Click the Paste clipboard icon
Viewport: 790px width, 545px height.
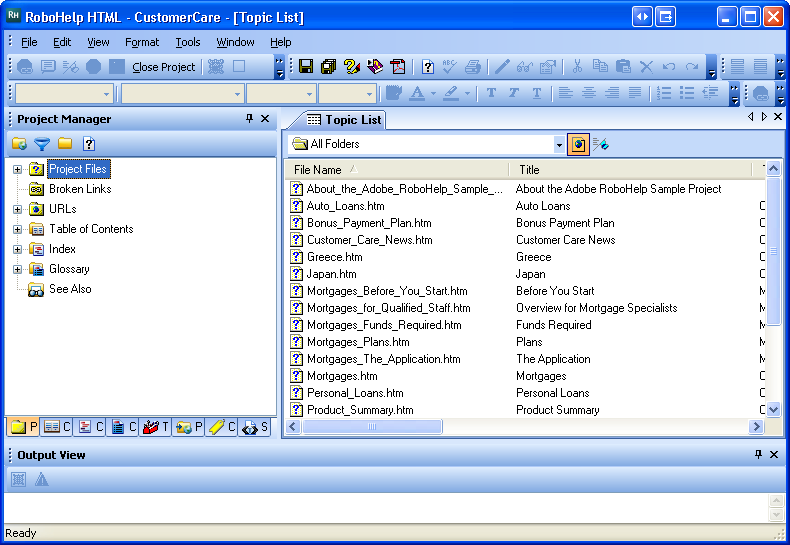pyautogui.click(x=623, y=66)
